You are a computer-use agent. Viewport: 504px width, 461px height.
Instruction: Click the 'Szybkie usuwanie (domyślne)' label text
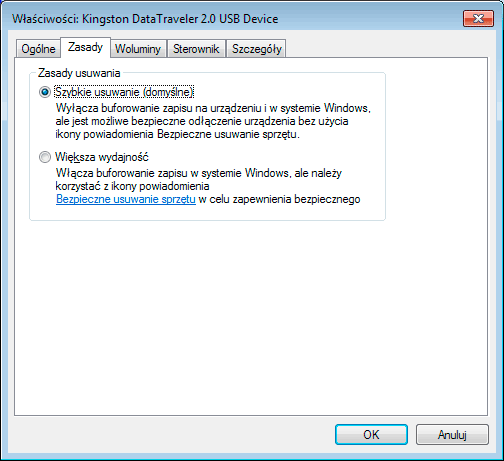(x=124, y=92)
